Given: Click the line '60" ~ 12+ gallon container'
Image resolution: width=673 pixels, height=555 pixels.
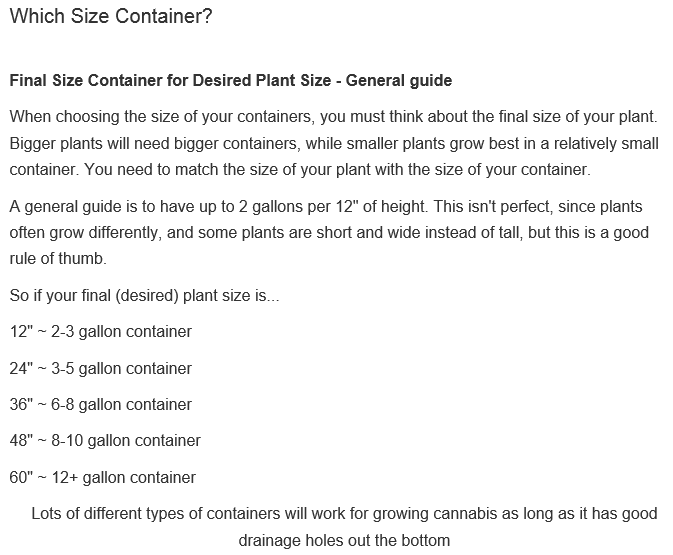Looking at the screenshot, I should point(103,478).
